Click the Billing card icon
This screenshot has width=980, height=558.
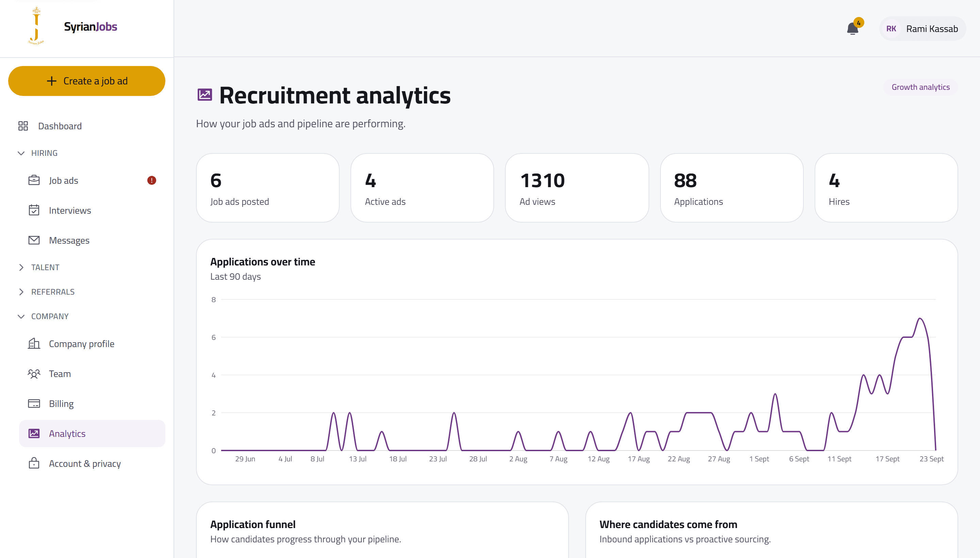[34, 403]
